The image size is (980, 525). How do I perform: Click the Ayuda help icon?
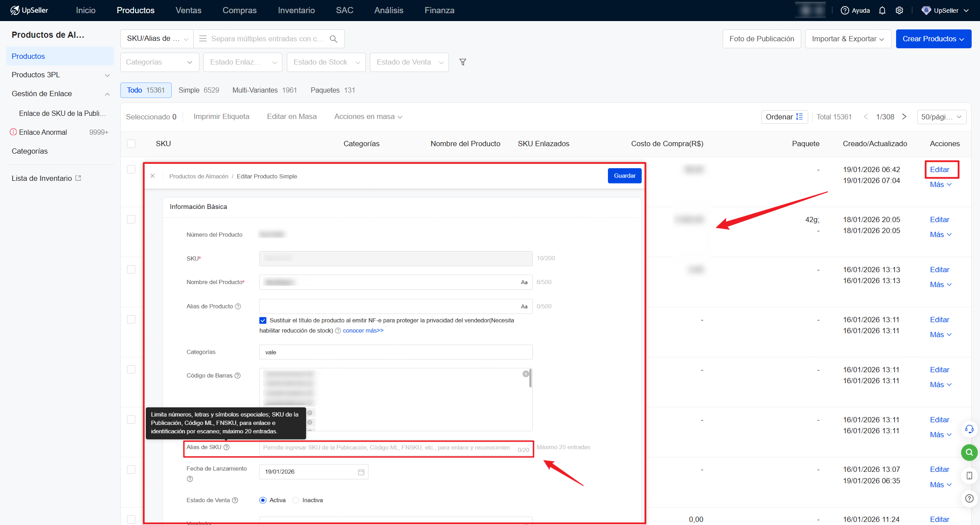pyautogui.click(x=844, y=10)
